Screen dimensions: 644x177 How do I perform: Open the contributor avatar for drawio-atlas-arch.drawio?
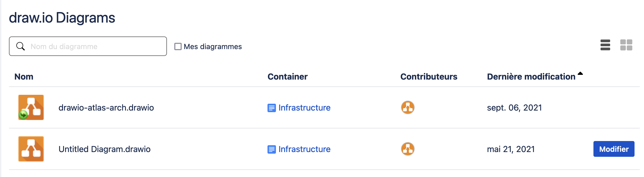408,107
